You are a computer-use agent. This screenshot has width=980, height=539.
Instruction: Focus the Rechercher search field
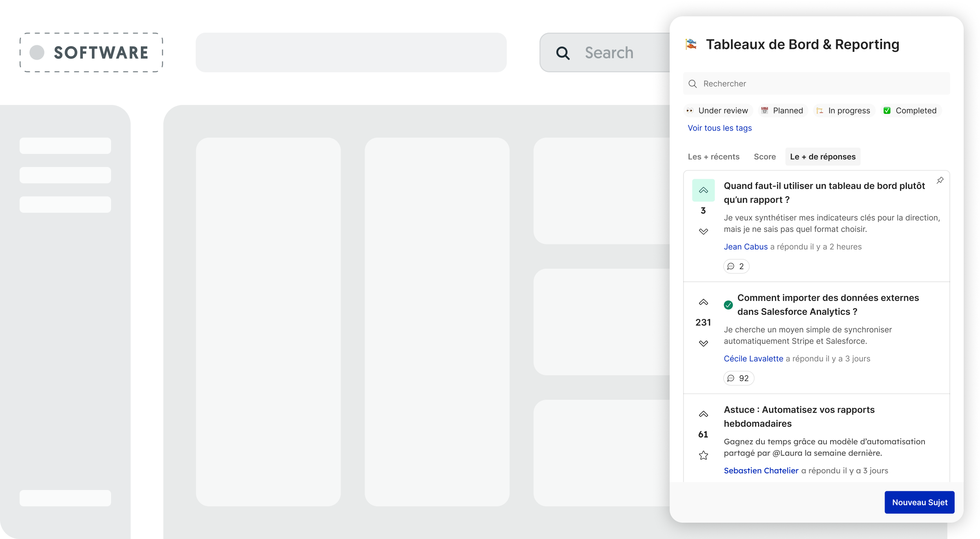[x=817, y=84]
